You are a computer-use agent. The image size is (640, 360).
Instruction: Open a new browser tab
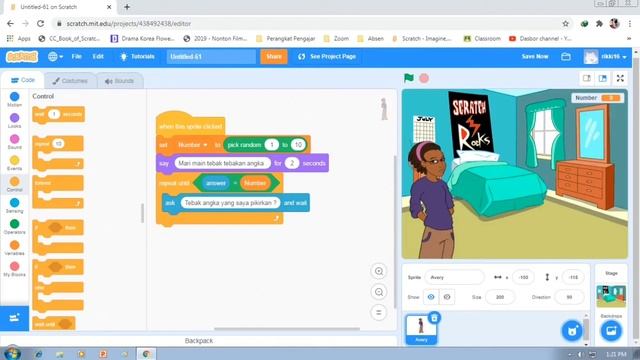pyautogui.click(x=127, y=7)
